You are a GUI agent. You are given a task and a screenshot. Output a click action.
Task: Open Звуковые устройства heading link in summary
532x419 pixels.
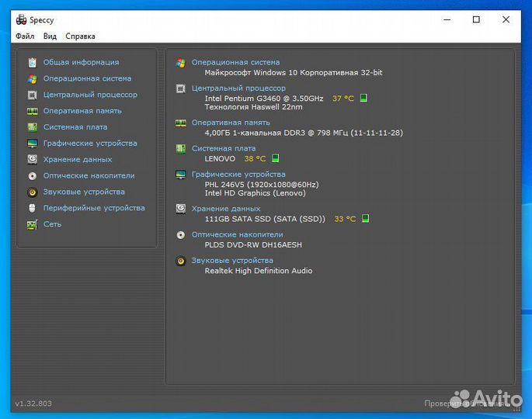(x=232, y=261)
